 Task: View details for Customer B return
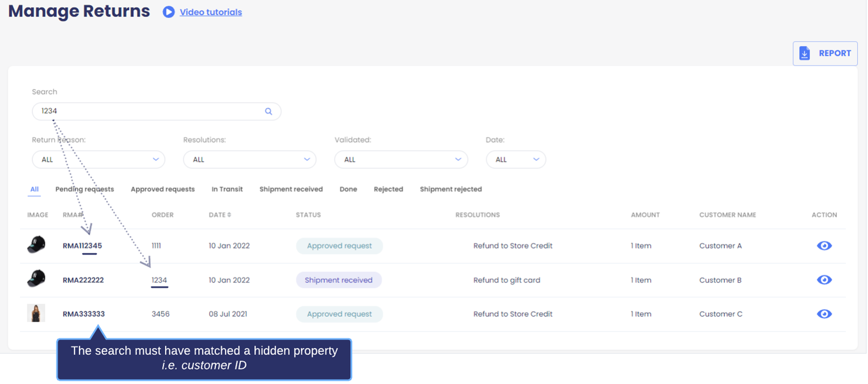[824, 280]
